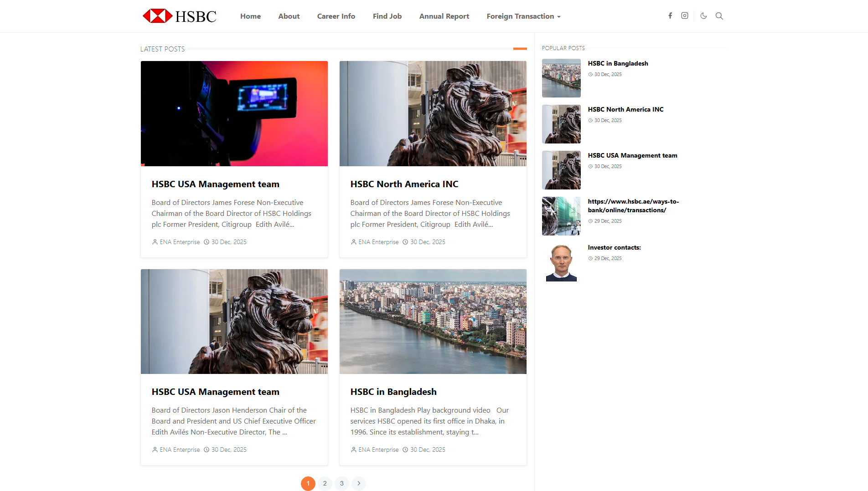
Task: Click the Board of Directors Jason Henderson excerpt text
Action: (234, 421)
